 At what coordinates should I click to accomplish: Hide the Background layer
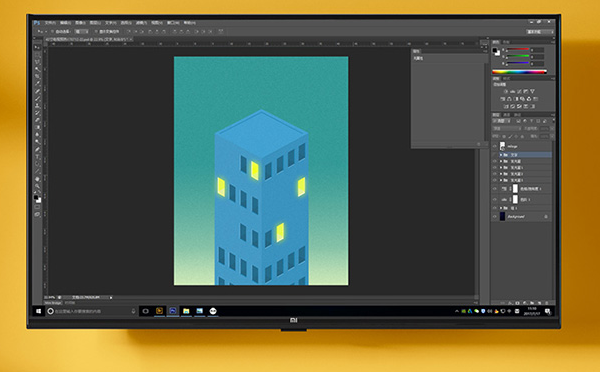(x=495, y=217)
